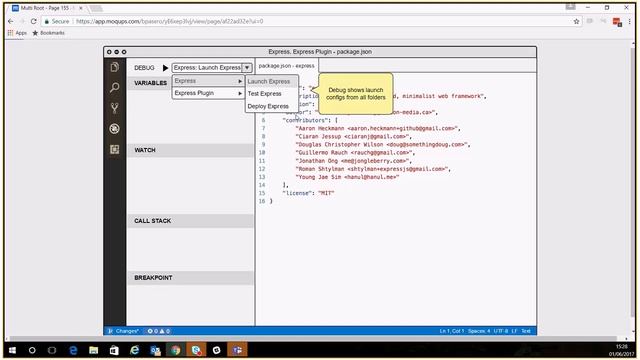Image resolution: width=640 pixels, height=360 pixels.
Task: Open Task View on taskbar
Action: coord(52,350)
